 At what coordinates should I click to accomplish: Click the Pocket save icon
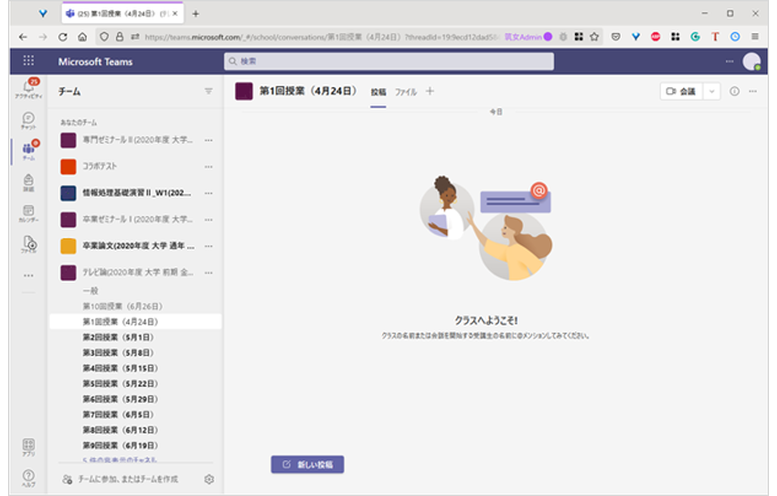(x=615, y=37)
